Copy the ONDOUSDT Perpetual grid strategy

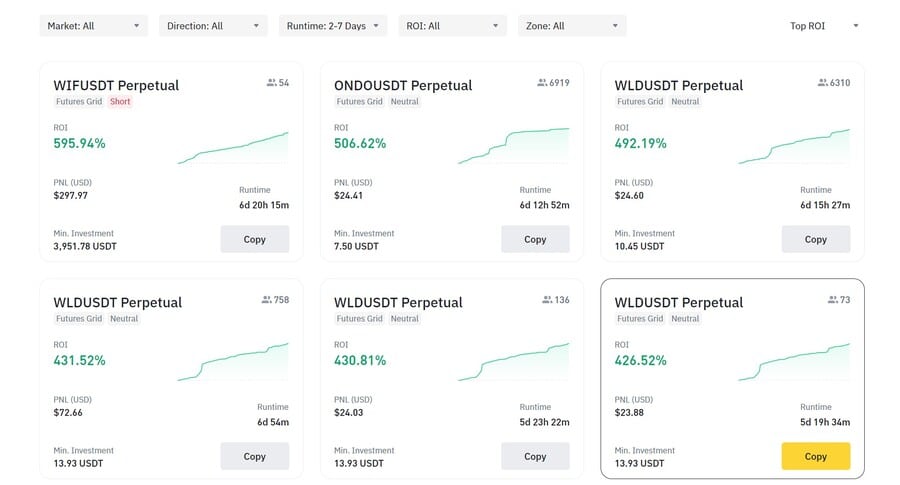[x=535, y=239]
